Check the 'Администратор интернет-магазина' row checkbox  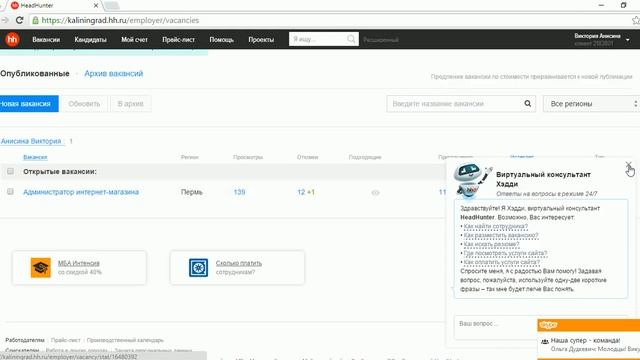(x=10, y=191)
